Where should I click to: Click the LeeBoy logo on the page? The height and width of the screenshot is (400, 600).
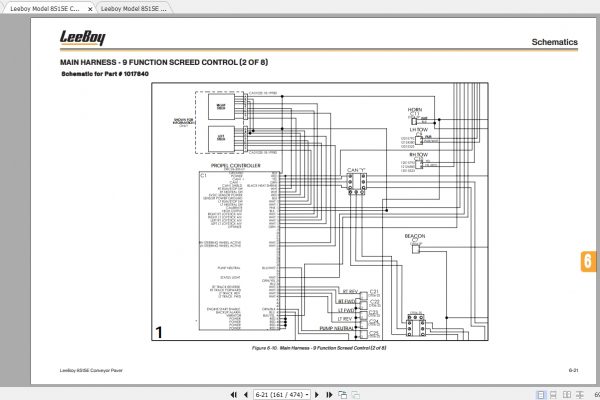point(82,38)
